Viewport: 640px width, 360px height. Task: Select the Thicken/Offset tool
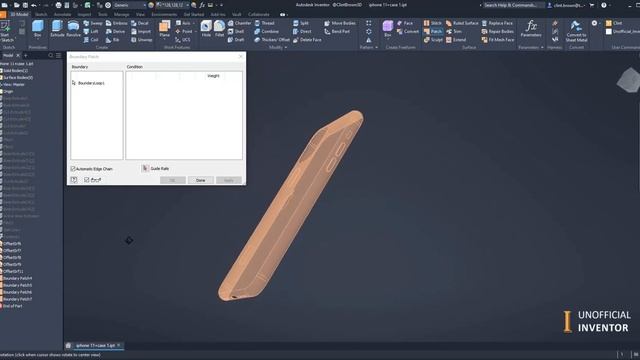click(x=272, y=40)
